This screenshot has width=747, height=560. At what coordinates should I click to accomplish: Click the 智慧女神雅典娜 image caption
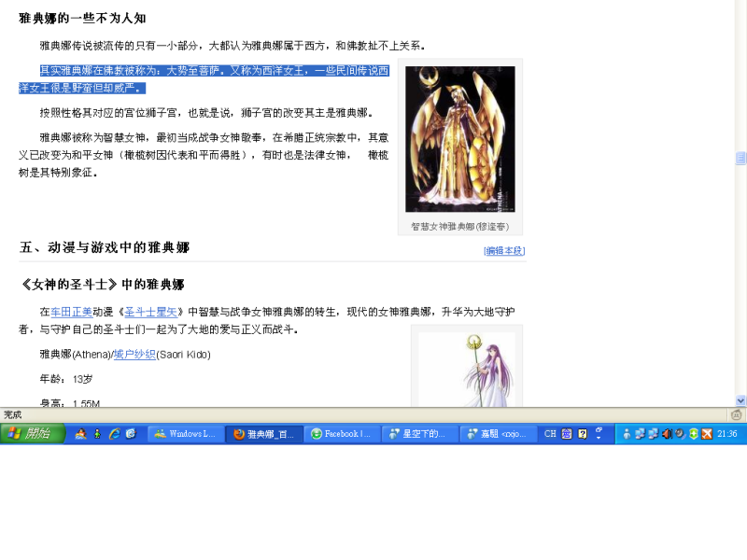point(460,227)
